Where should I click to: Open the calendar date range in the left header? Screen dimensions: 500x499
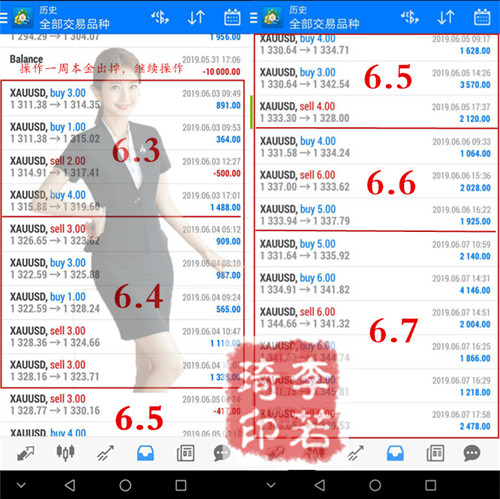pos(232,17)
